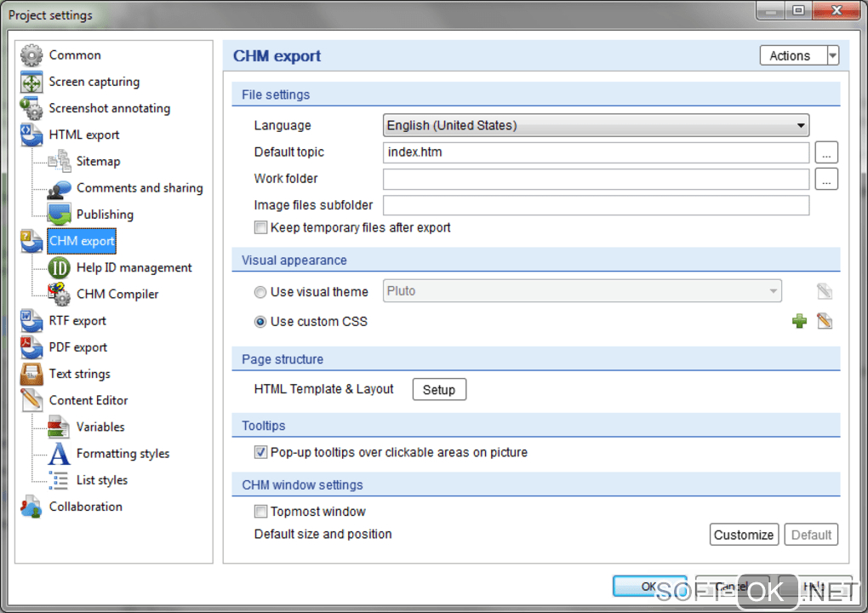Screen dimensions: 868x613
Task: Click the PDF export icon
Action: [x=31, y=347]
